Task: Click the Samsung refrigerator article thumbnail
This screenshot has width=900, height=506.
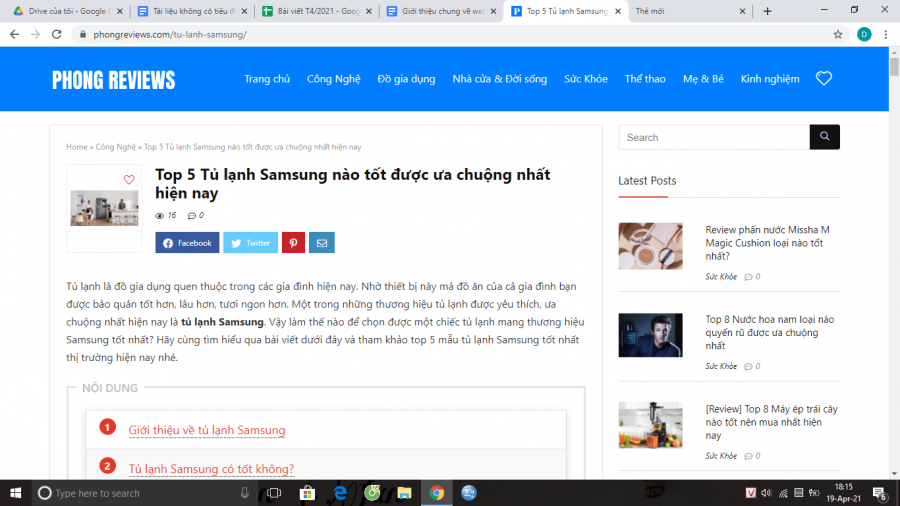Action: point(104,208)
